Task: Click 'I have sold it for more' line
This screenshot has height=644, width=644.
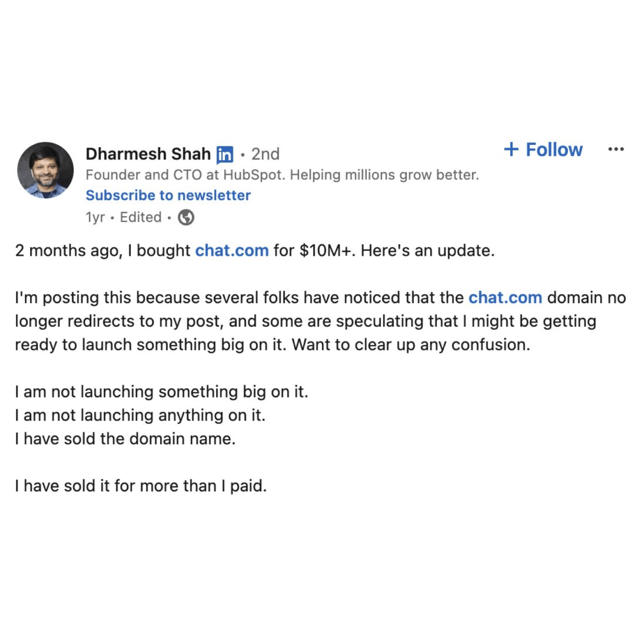Action: [x=141, y=486]
